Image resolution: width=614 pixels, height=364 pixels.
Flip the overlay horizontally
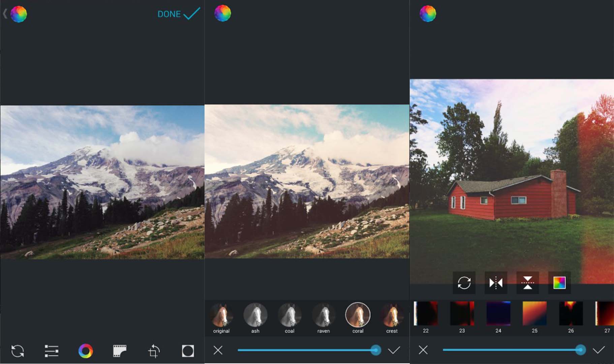pyautogui.click(x=496, y=283)
